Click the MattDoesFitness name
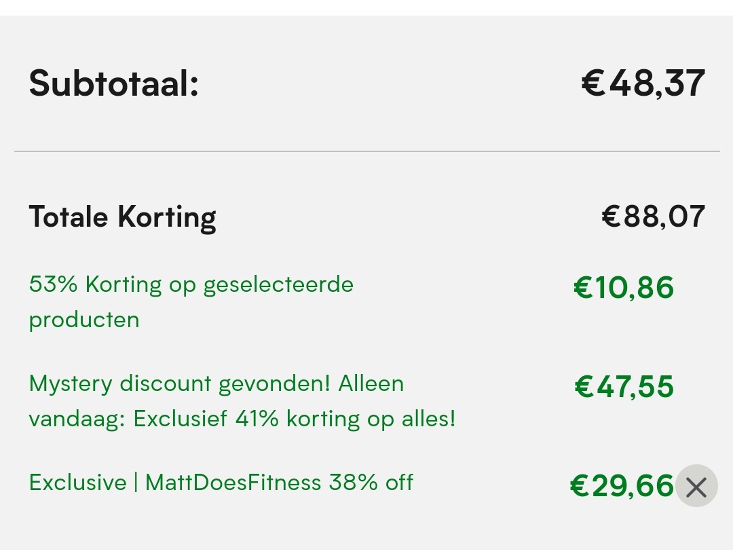Image resolution: width=733 pixels, height=560 pixels. click(x=233, y=483)
